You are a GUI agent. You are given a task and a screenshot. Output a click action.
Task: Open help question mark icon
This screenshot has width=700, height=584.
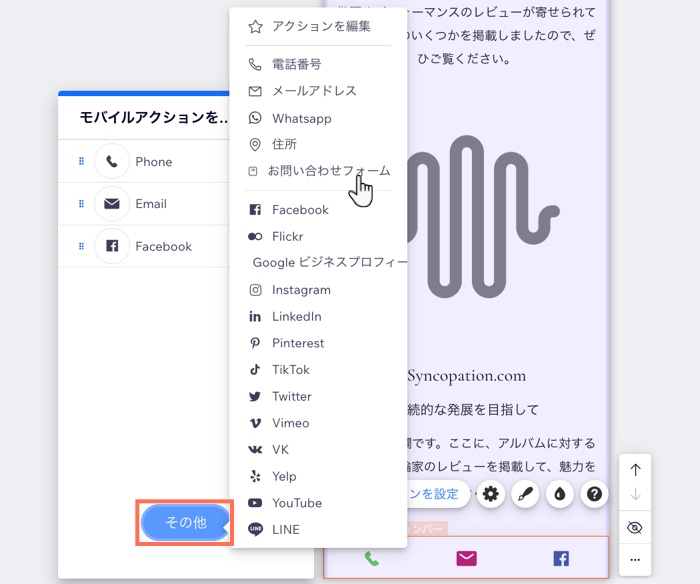pos(594,494)
